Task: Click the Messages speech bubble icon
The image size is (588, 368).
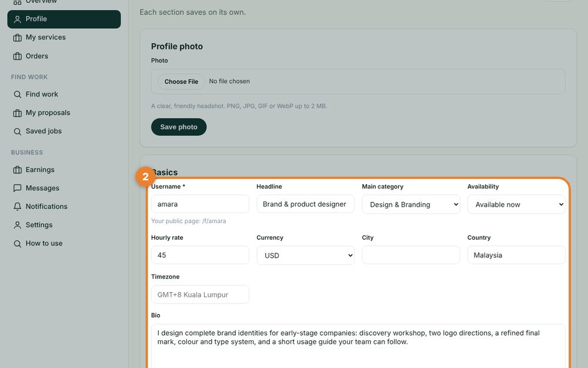Action: (x=17, y=188)
